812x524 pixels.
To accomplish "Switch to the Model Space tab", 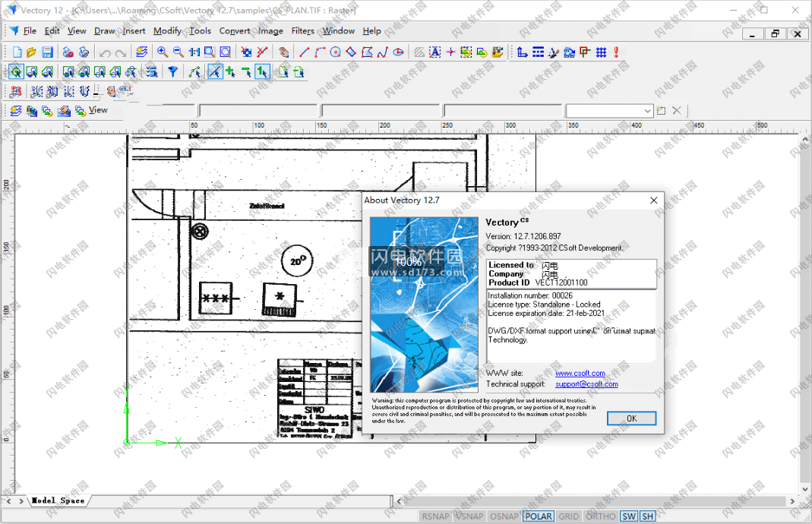I will [x=58, y=500].
